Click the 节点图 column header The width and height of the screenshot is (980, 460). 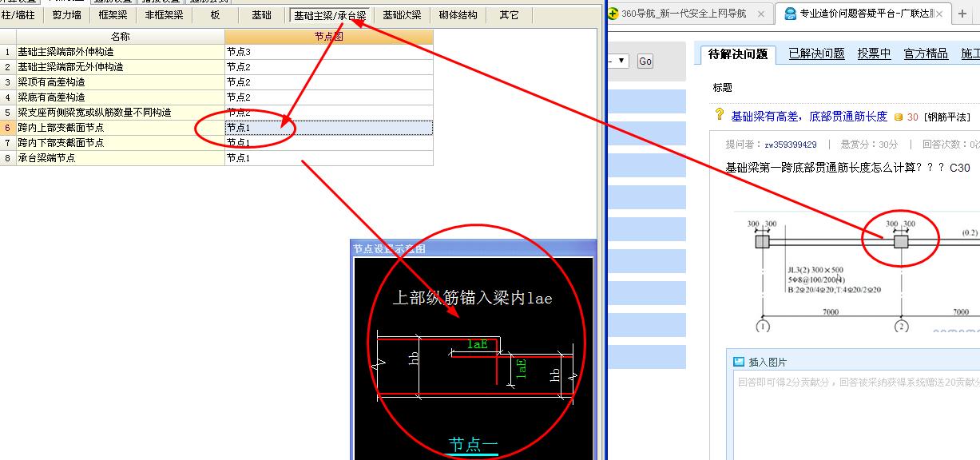329,37
